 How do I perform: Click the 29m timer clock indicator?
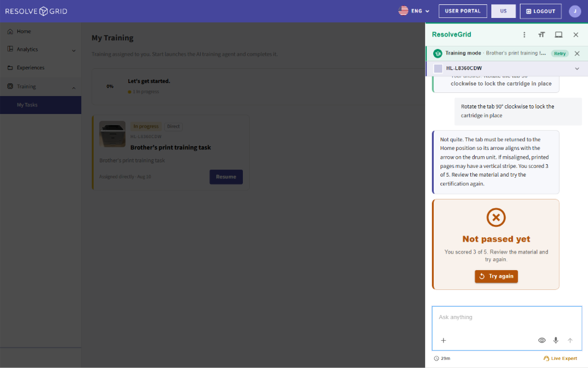(442, 358)
